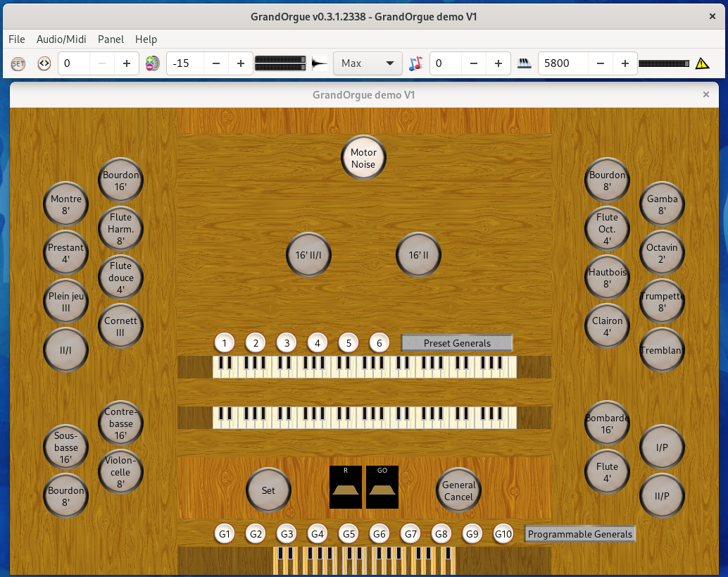
Task: Toggle the Sous-basse 16' stop
Action: 66,447
